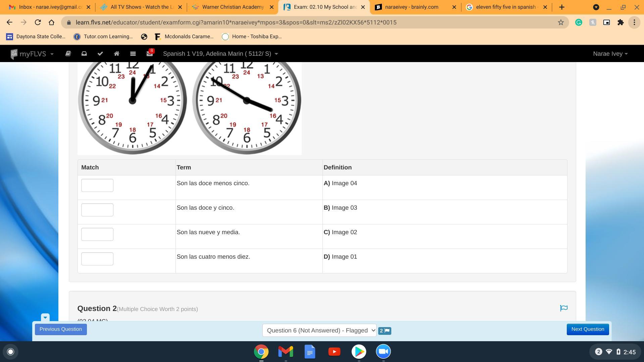This screenshot has width=644, height=362.
Task: Click the browser back arrow
Action: (x=9, y=22)
